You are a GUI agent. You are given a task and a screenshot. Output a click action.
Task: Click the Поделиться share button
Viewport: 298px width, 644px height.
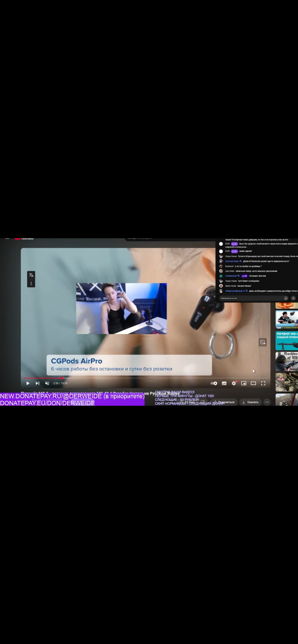coord(224,402)
